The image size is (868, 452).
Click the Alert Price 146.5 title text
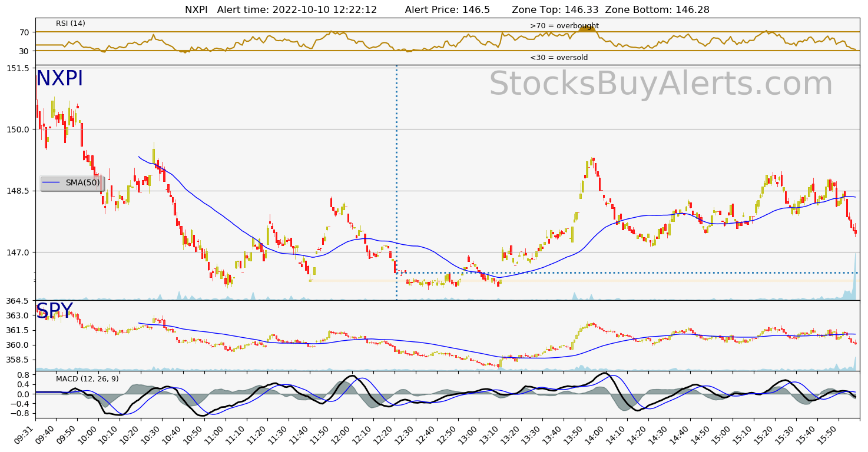(448, 10)
